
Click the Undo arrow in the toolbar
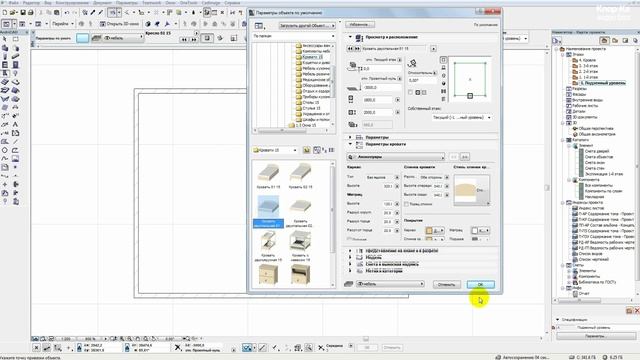tap(67, 13)
